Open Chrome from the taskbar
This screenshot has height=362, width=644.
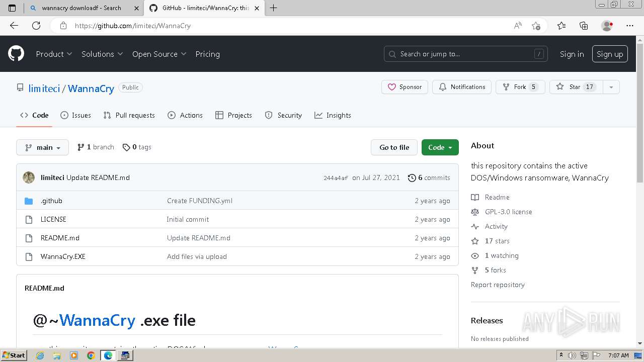[x=91, y=355]
